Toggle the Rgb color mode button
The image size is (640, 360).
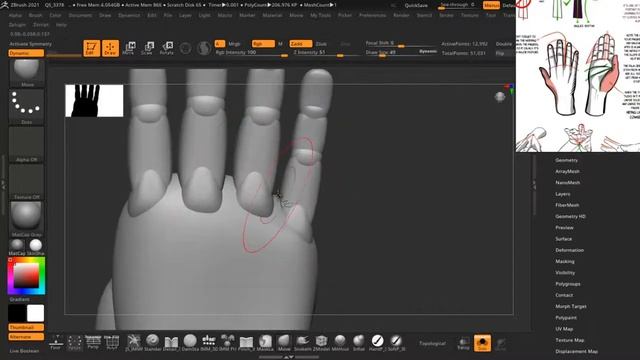[263, 44]
